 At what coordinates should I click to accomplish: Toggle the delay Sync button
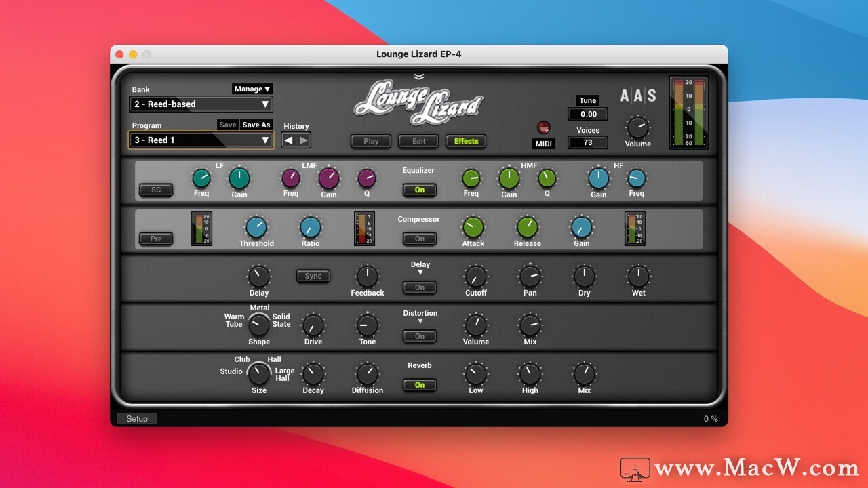(x=313, y=276)
